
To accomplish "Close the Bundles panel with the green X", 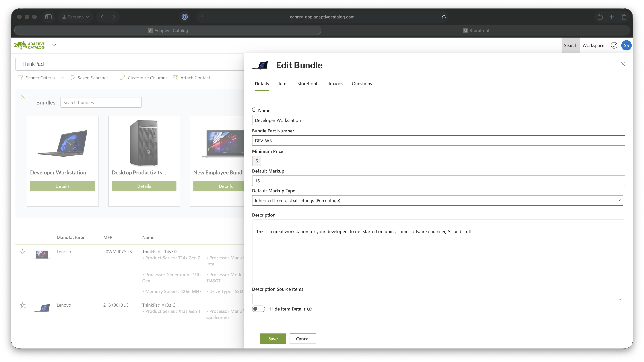I will (x=23, y=97).
